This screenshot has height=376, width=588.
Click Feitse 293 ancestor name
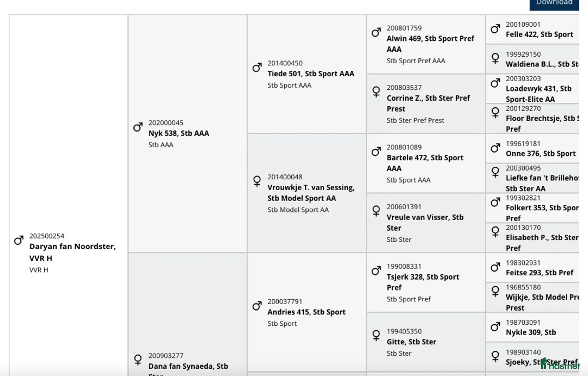tap(539, 272)
